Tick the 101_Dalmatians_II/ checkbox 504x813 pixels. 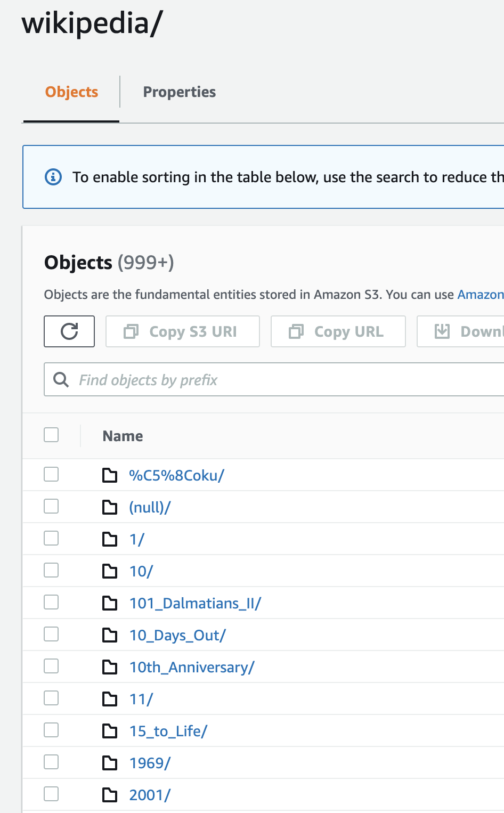51,602
